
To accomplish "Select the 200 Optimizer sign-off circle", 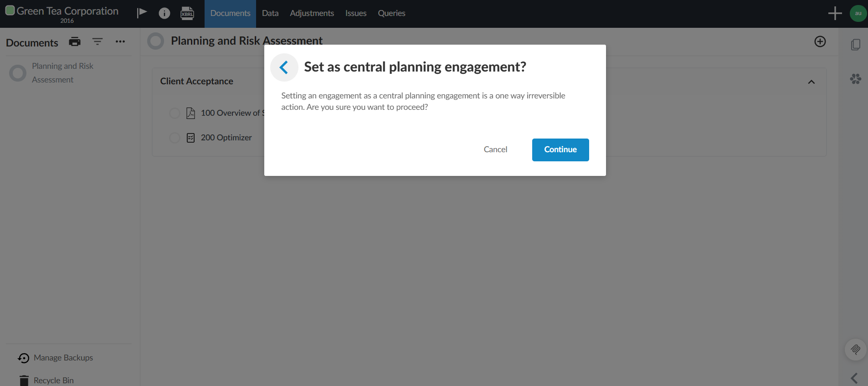I will [175, 137].
